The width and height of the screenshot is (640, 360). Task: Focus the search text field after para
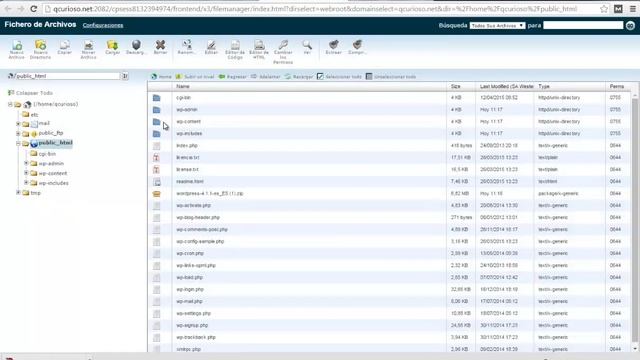[583, 25]
